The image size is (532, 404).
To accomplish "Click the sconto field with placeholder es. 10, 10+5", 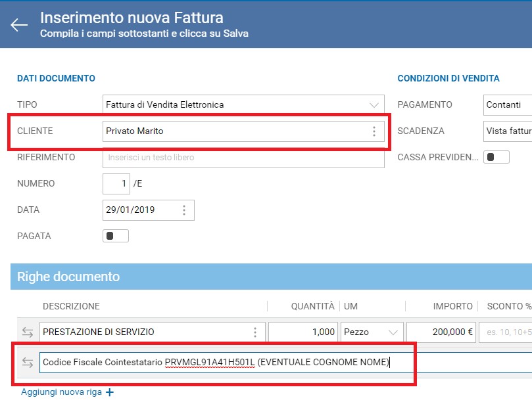I will [506, 332].
